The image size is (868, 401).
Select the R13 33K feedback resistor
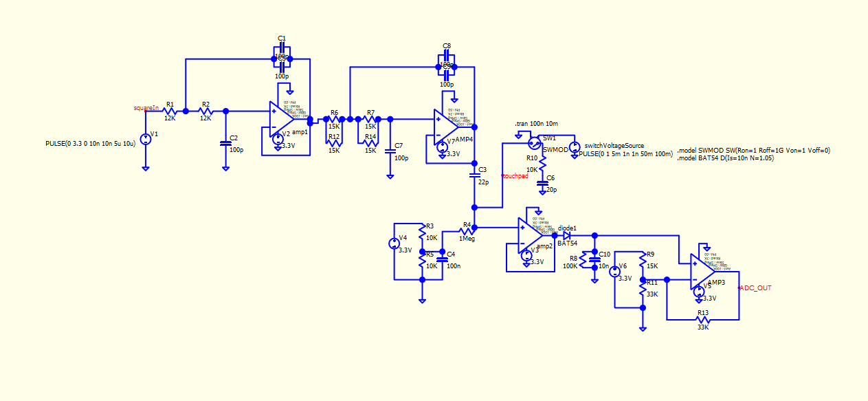click(702, 320)
